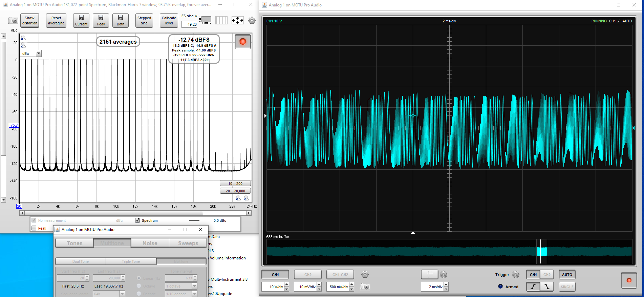Set trigger source to CH2
644x297 pixels.
point(547,274)
